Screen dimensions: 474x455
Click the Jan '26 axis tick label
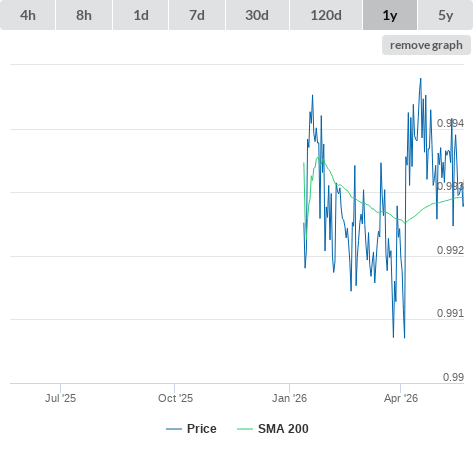(289, 398)
